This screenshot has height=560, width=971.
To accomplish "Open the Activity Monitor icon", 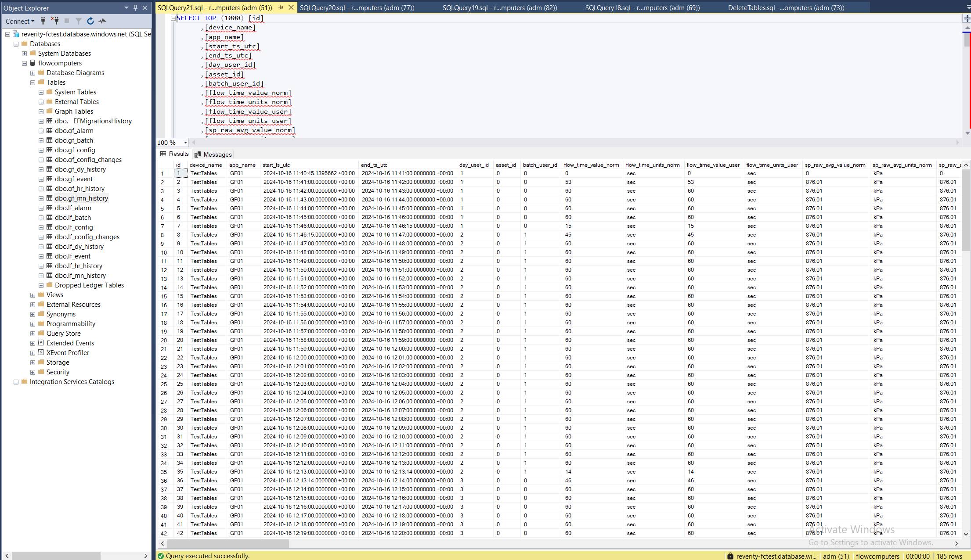I will point(102,21).
